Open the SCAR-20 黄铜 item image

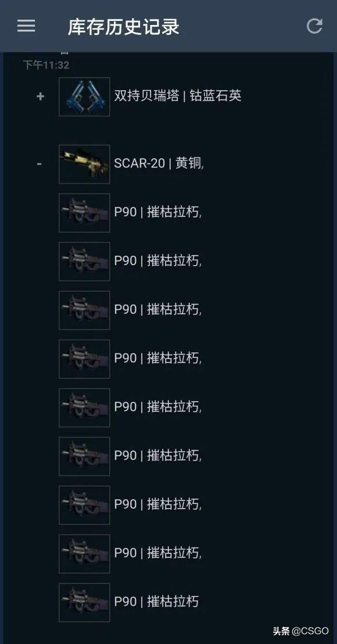click(84, 164)
